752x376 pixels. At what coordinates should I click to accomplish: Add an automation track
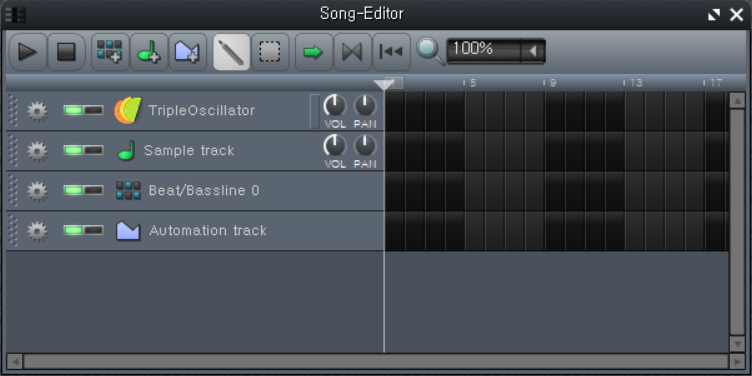tap(188, 52)
